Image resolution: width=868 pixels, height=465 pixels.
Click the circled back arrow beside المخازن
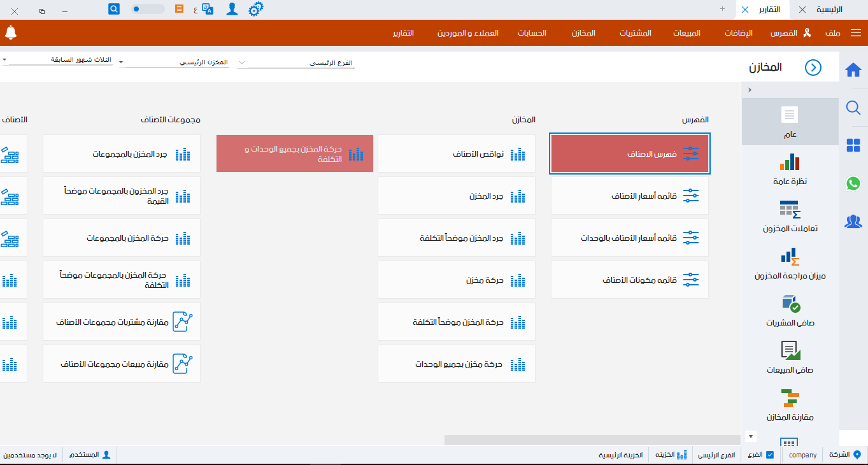(x=813, y=68)
